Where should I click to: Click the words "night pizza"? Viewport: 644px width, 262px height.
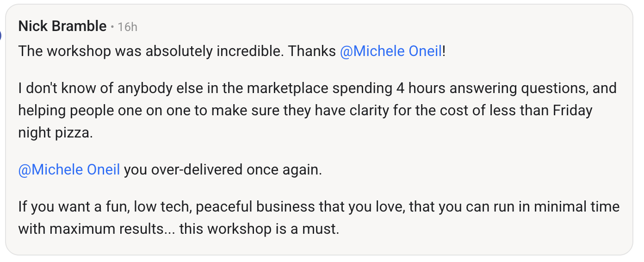click(x=56, y=133)
